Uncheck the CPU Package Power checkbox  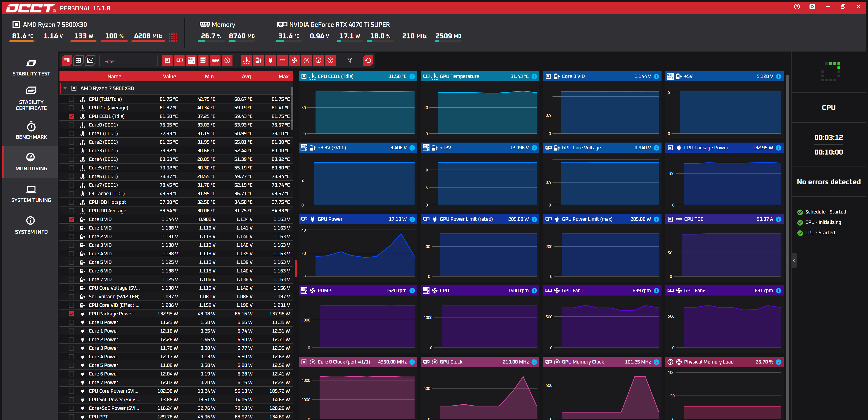[71, 314]
